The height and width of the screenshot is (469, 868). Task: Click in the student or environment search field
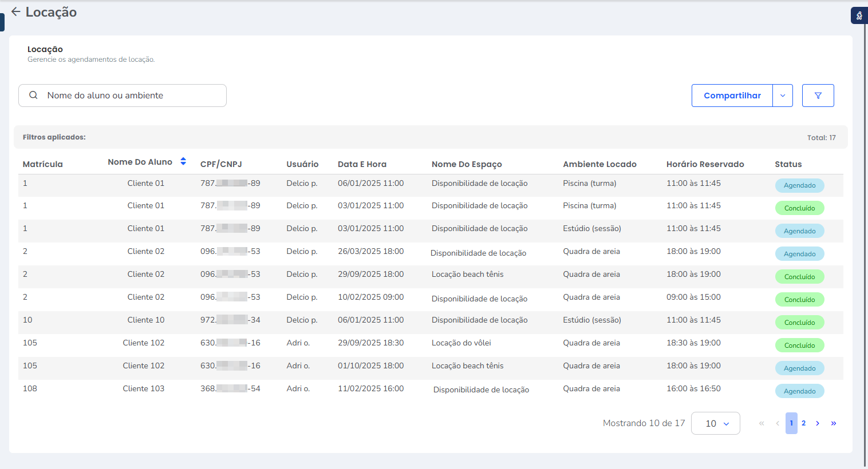(132, 96)
